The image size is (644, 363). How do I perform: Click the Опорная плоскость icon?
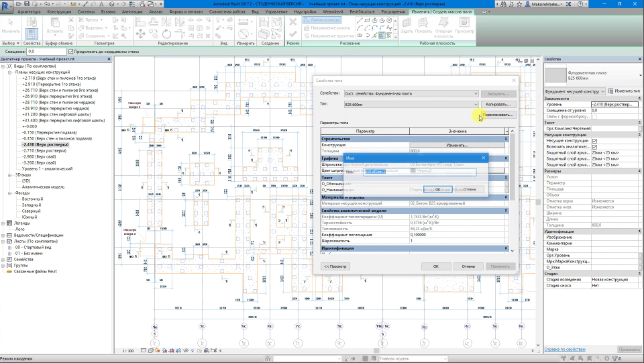click(x=443, y=28)
